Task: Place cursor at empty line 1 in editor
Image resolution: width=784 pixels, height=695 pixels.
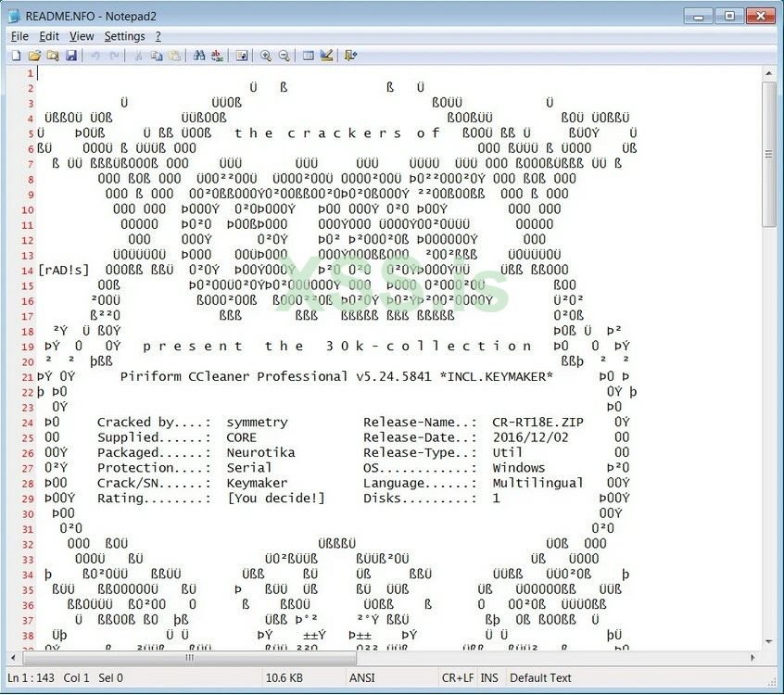Action: pyautogui.click(x=400, y=73)
